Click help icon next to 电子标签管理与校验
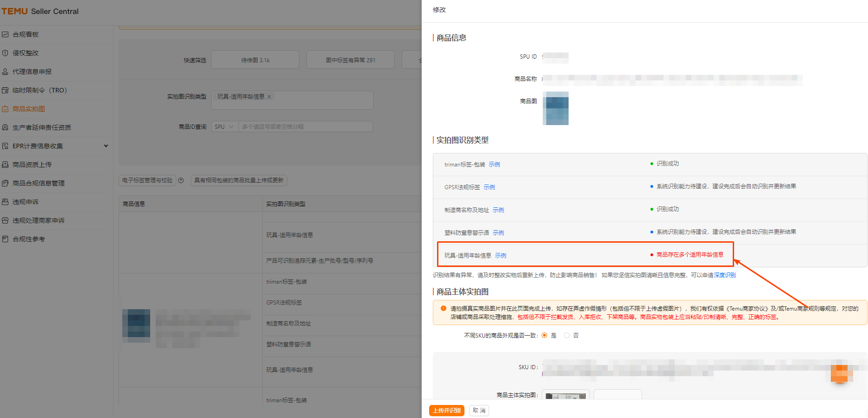The width and height of the screenshot is (868, 418). point(181,180)
